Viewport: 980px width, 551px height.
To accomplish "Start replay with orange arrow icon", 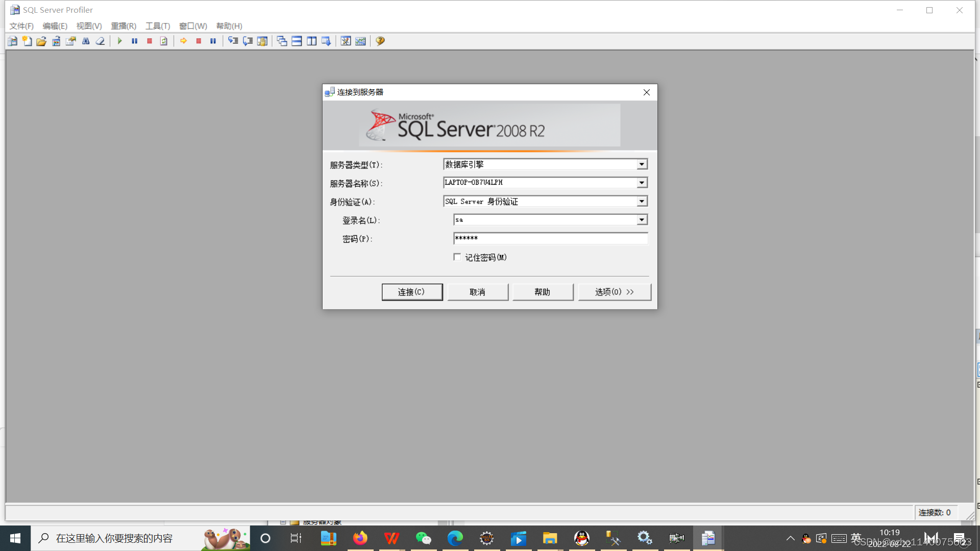I will point(183,41).
